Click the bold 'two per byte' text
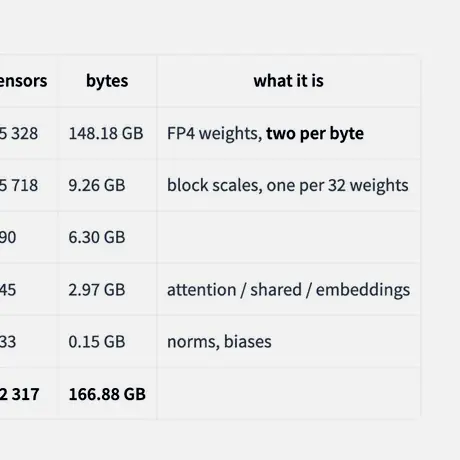This screenshot has width=460, height=460. [x=315, y=133]
